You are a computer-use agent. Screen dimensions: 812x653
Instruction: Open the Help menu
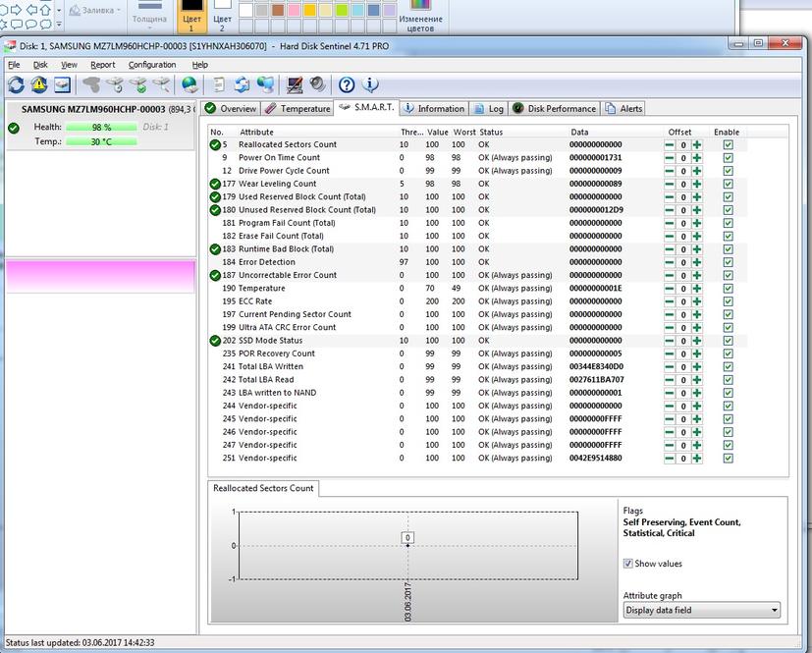click(x=200, y=65)
